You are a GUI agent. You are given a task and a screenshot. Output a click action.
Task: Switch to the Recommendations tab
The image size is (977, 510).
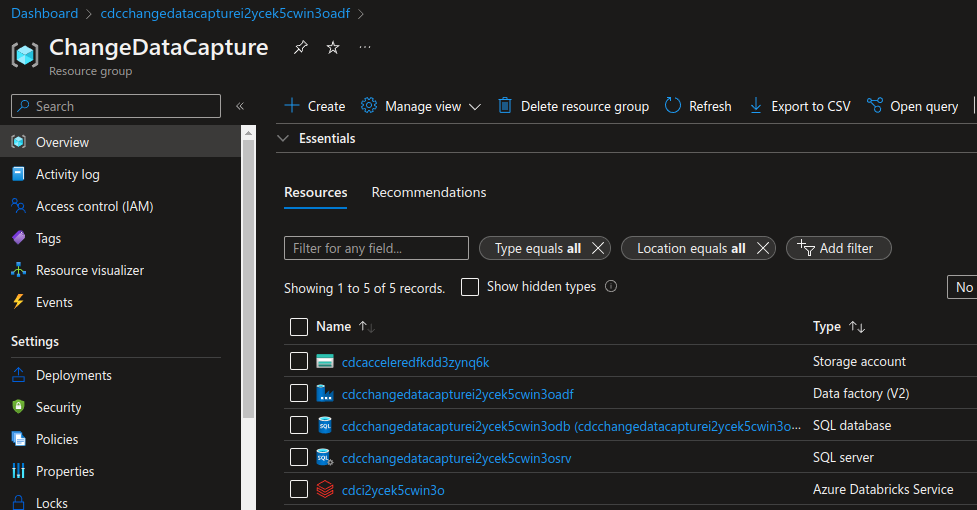pyautogui.click(x=429, y=192)
